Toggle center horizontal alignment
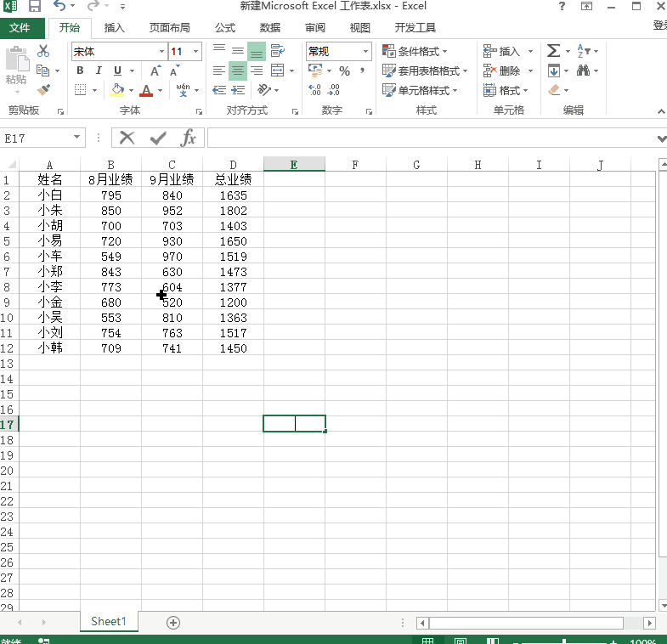 point(238,71)
